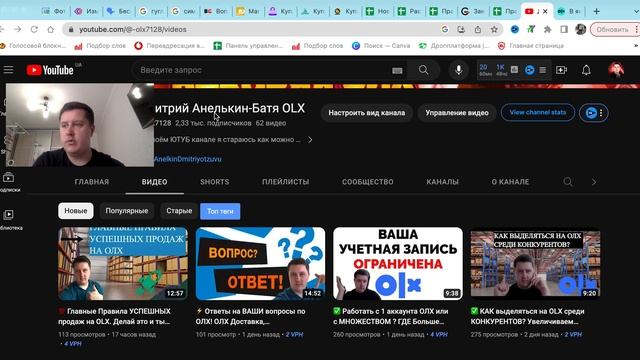This screenshot has height=360, width=640.
Task: Open the account avatar menu
Action: 616,70
